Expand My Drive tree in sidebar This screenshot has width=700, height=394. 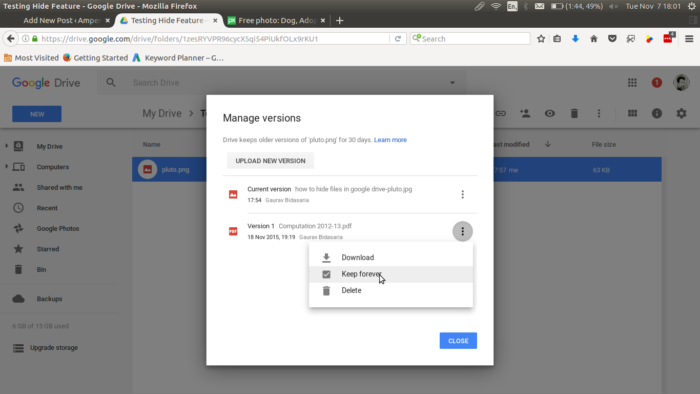6,146
